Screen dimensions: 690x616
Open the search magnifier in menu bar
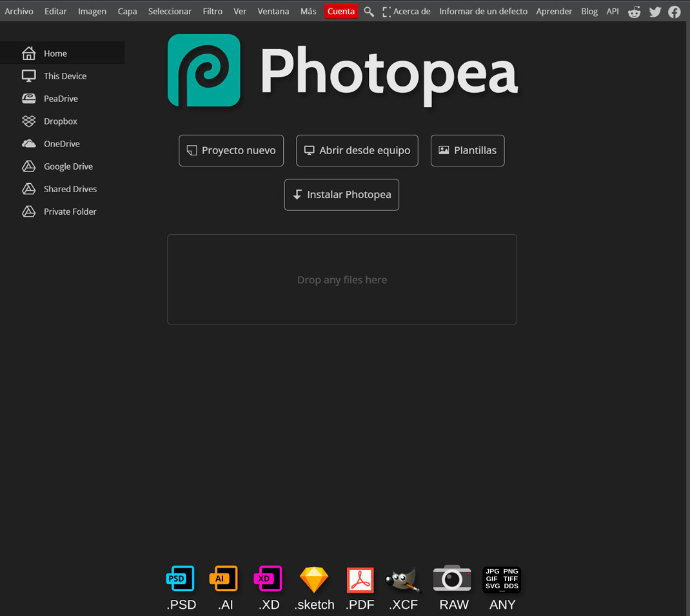click(x=369, y=12)
